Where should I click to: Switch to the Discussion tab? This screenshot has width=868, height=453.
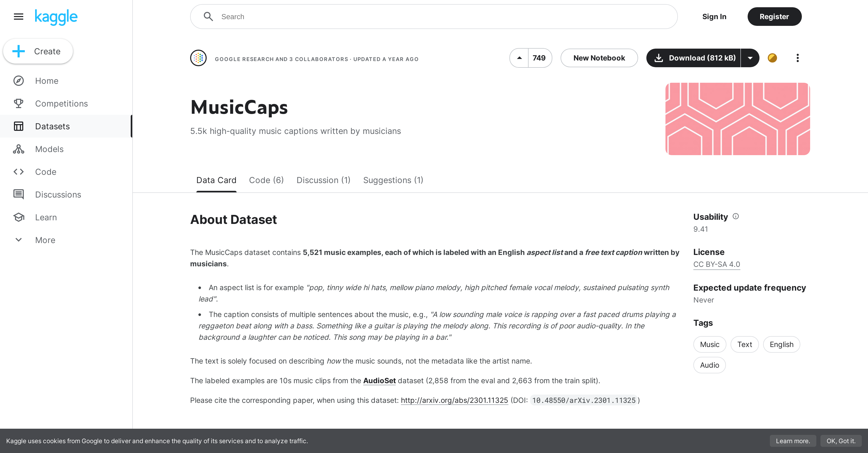point(323,180)
